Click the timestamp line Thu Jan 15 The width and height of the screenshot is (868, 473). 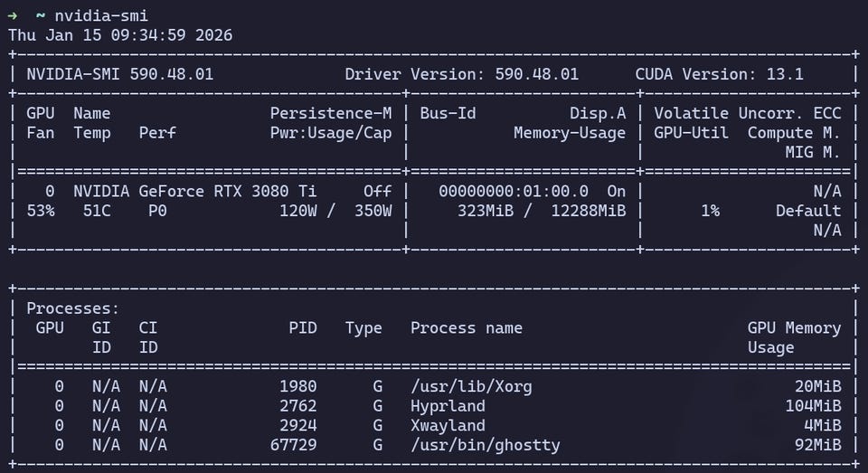tap(120, 35)
